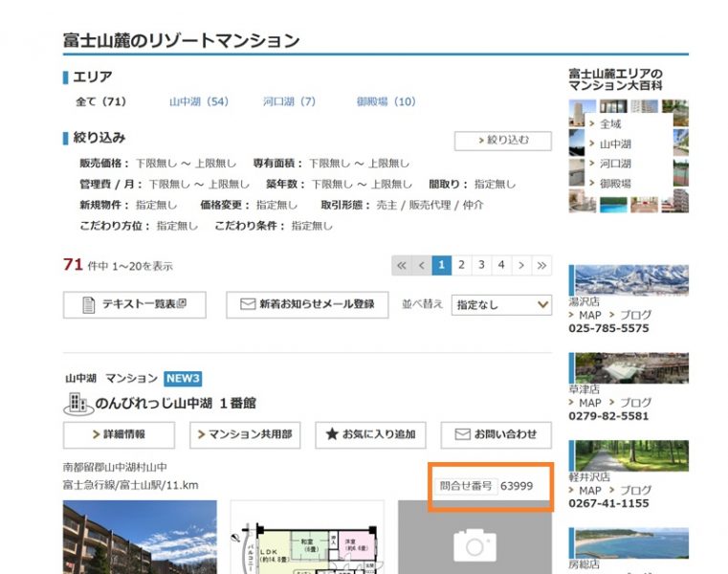Go to page 2 of results

pos(461,265)
